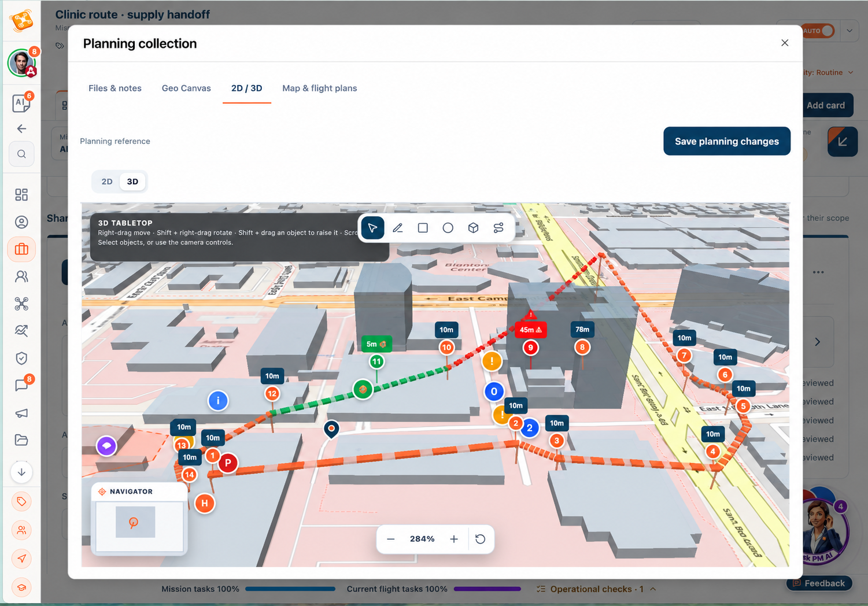Open the Feedback button
The height and width of the screenshot is (606, 868).
tap(818, 583)
